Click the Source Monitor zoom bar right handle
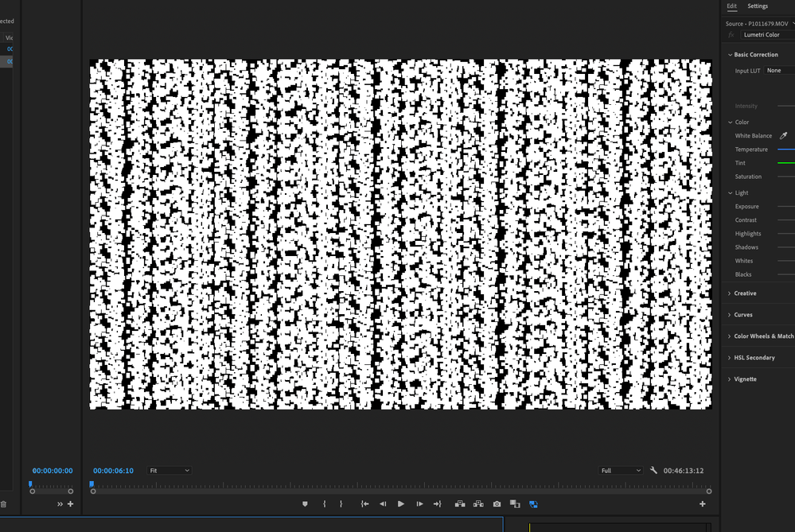795x532 pixels. 71,491
